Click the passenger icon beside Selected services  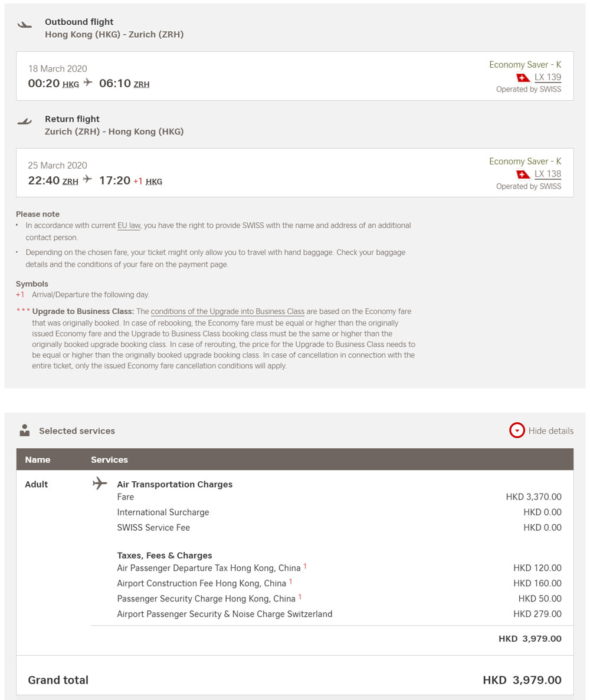[x=24, y=430]
